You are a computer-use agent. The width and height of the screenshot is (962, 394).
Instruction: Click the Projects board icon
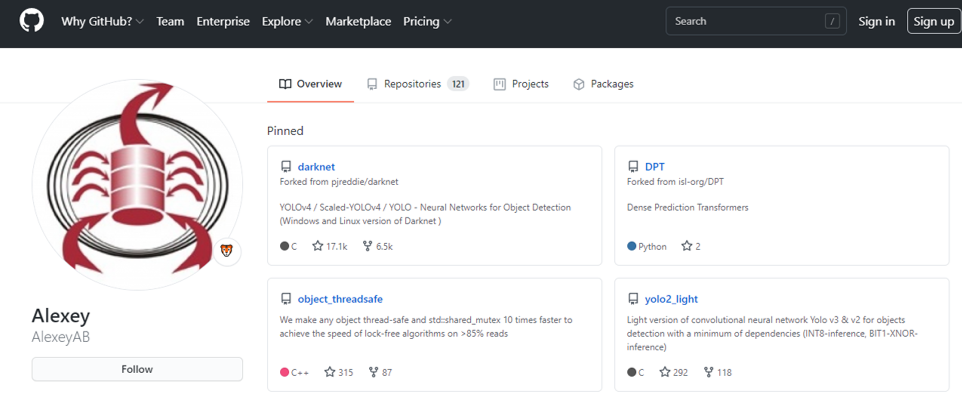point(499,84)
